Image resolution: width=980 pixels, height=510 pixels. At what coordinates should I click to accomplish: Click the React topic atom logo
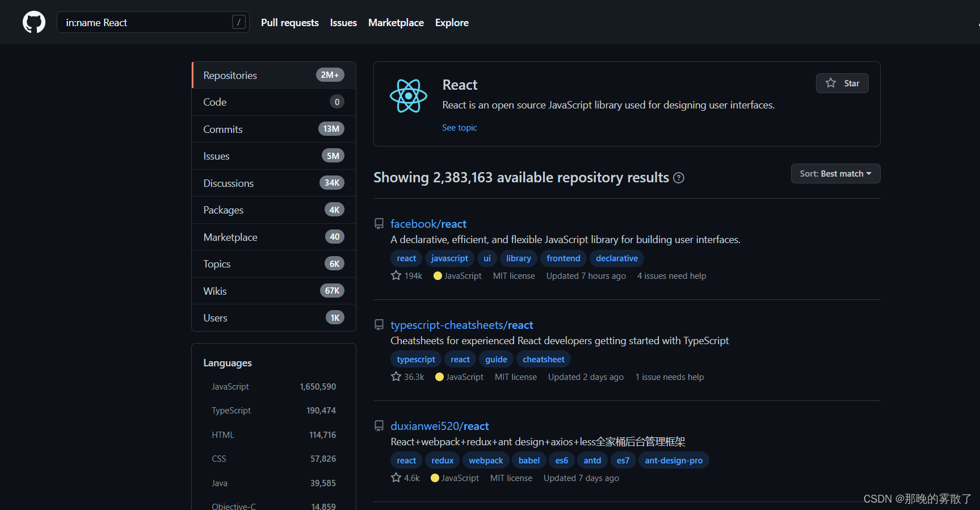pyautogui.click(x=409, y=96)
